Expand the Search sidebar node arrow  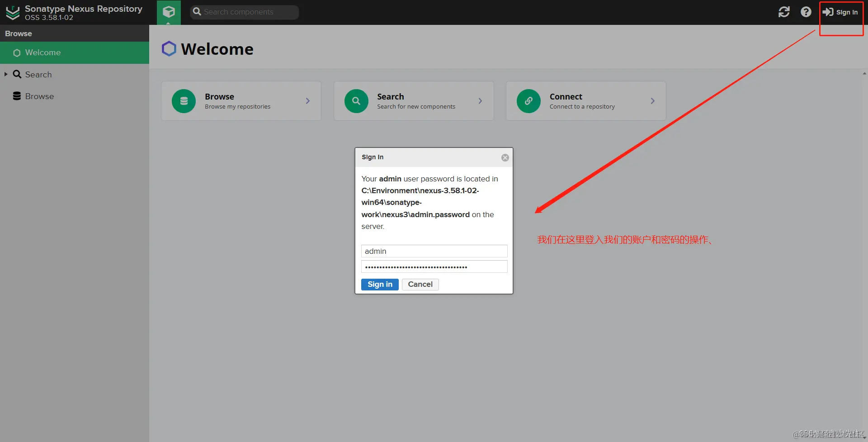point(6,74)
